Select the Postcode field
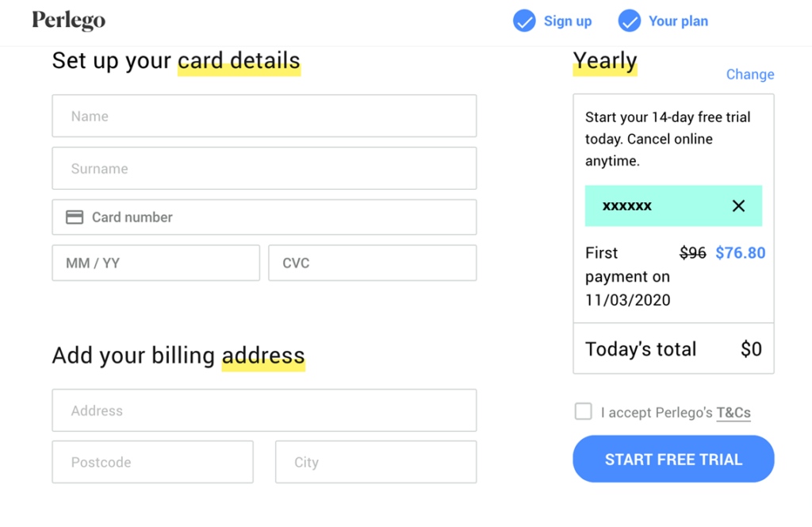The height and width of the screenshot is (527, 812). coord(153,462)
